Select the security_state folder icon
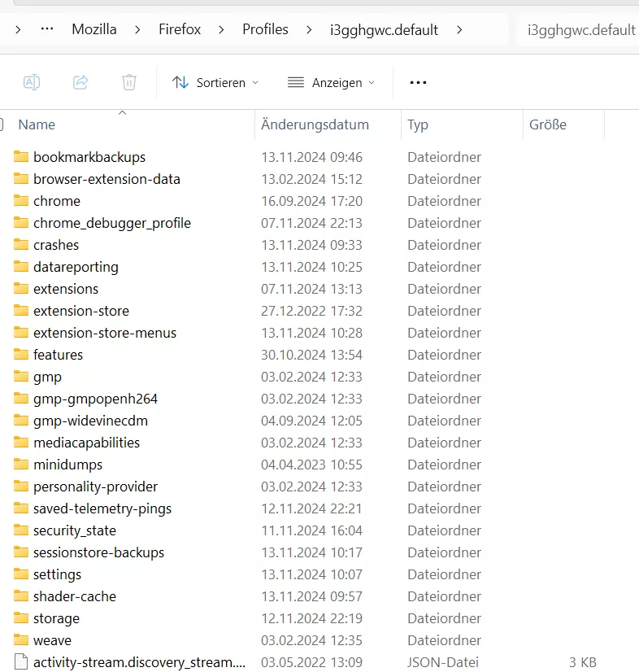Image resolution: width=639 pixels, height=672 pixels. pyautogui.click(x=21, y=530)
